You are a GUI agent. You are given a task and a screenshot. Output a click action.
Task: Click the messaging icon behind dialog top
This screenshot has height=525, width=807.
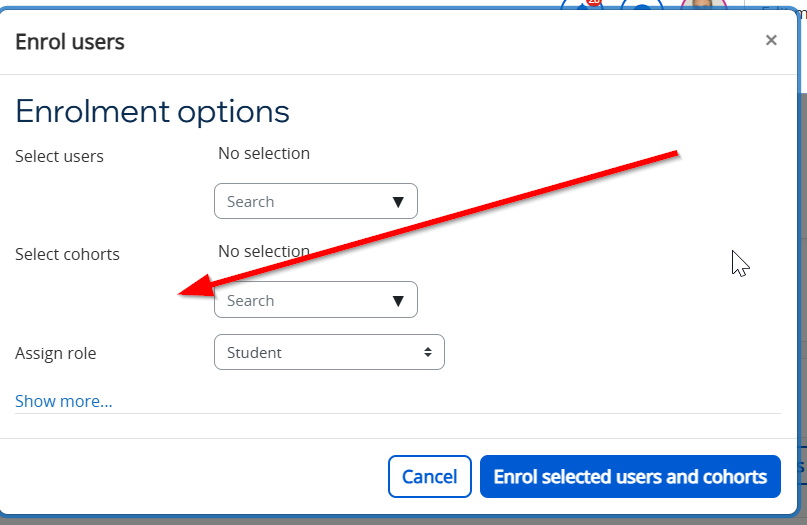coord(642,4)
